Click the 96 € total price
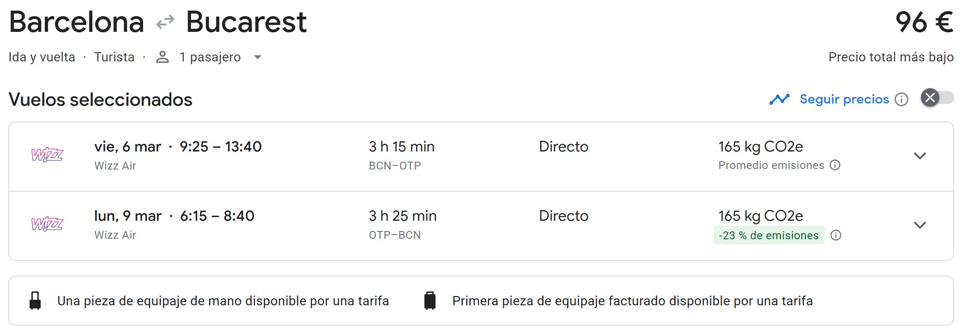The image size is (980, 327). (x=924, y=22)
